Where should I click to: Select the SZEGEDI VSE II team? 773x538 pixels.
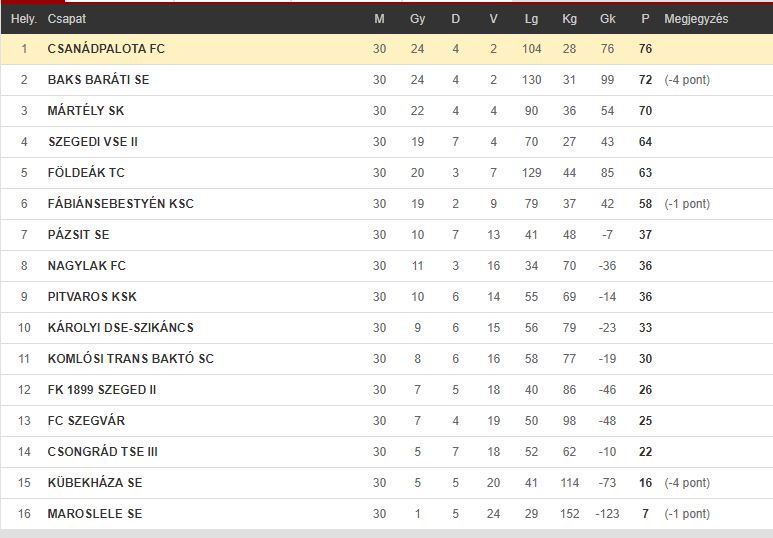93,142
